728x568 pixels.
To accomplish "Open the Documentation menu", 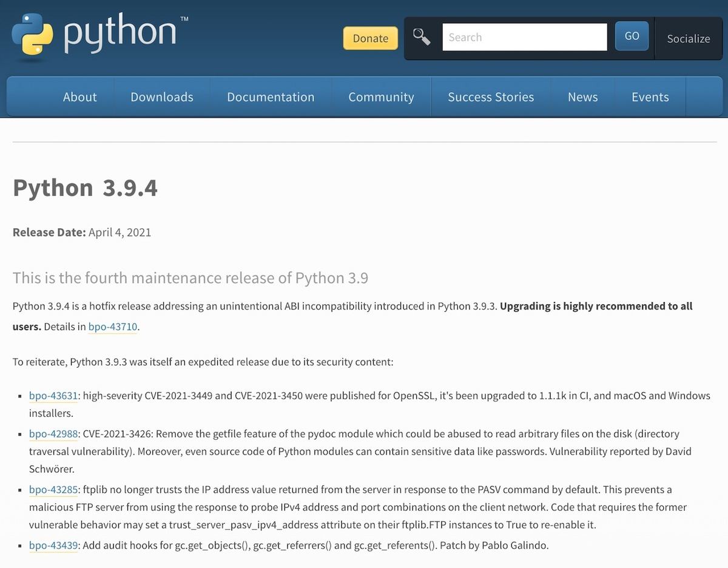I will pyautogui.click(x=271, y=97).
